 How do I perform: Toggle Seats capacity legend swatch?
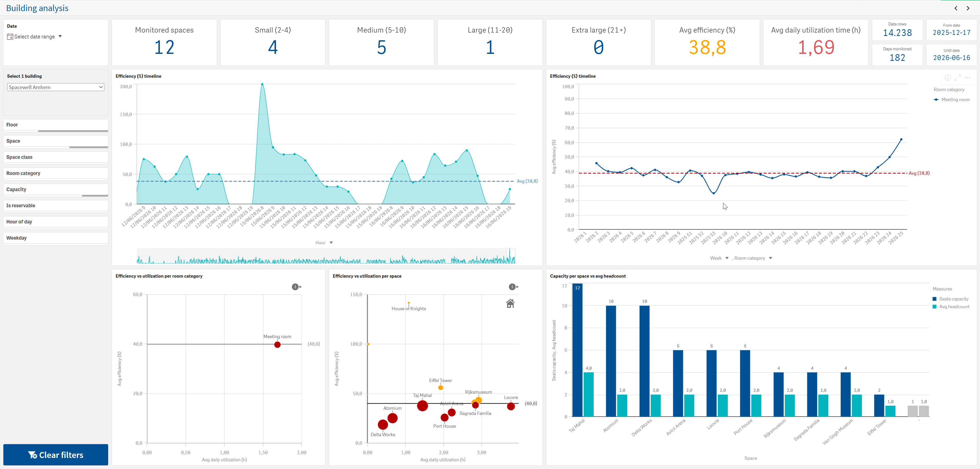click(935, 299)
